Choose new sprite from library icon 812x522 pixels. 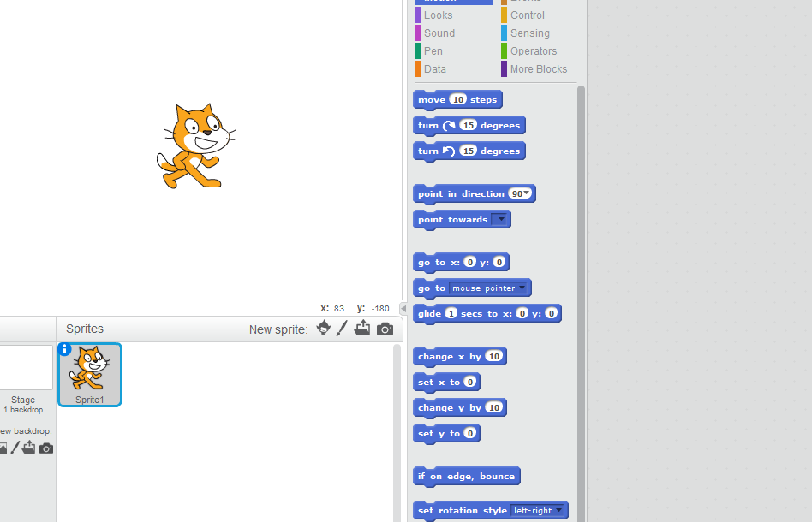pyautogui.click(x=324, y=328)
